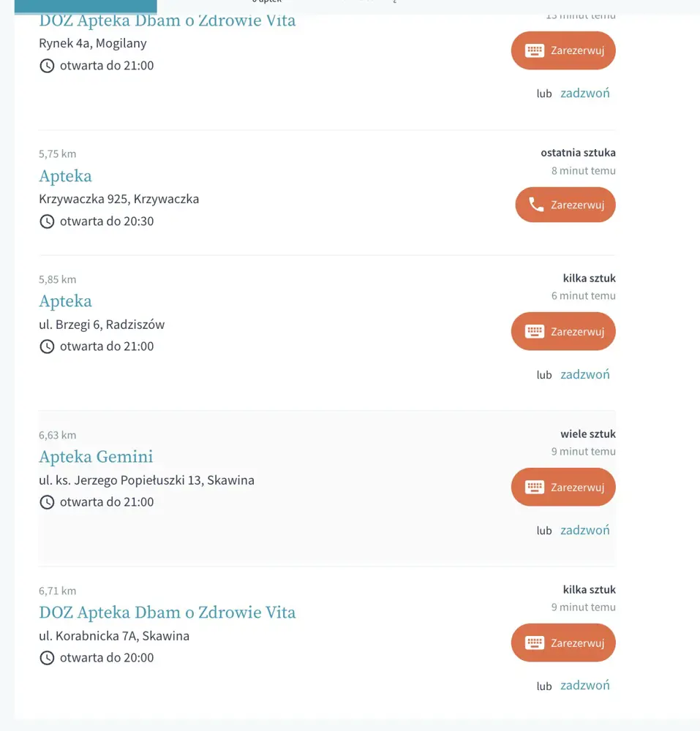Choose zadzwoń for Korabnicka 7A pharmacy
The height and width of the screenshot is (731, 700).
click(585, 686)
